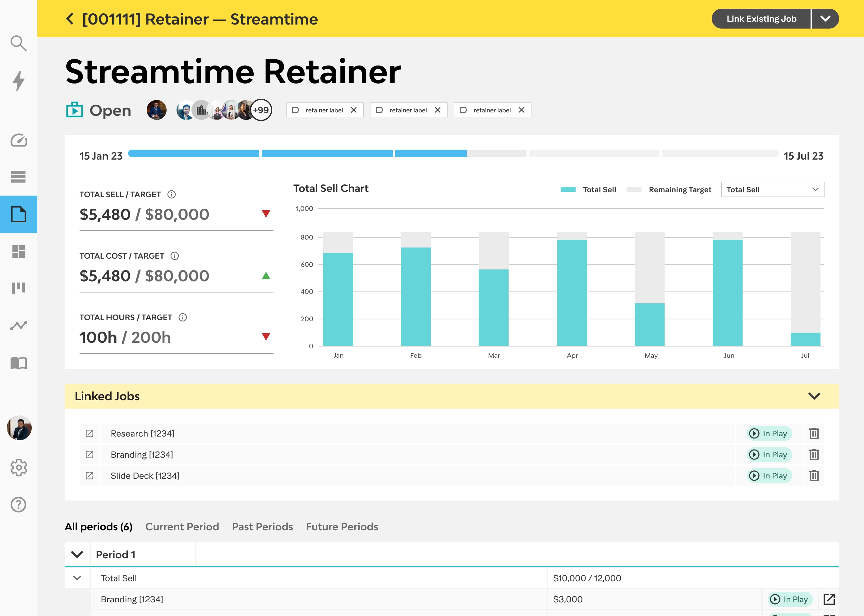864x616 pixels.
Task: Open the kanban board sidebar icon
Action: point(18,288)
